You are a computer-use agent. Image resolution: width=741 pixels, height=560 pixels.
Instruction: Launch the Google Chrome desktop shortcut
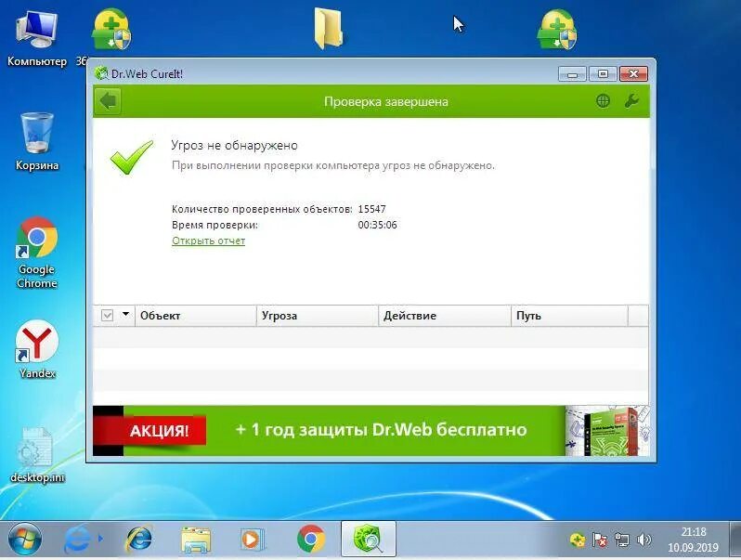click(37, 253)
